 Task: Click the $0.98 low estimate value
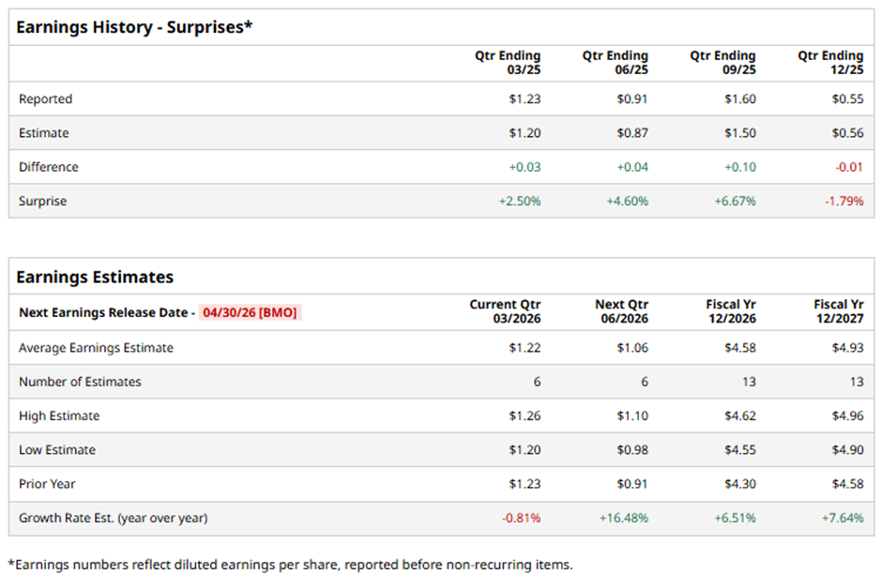[x=632, y=450]
